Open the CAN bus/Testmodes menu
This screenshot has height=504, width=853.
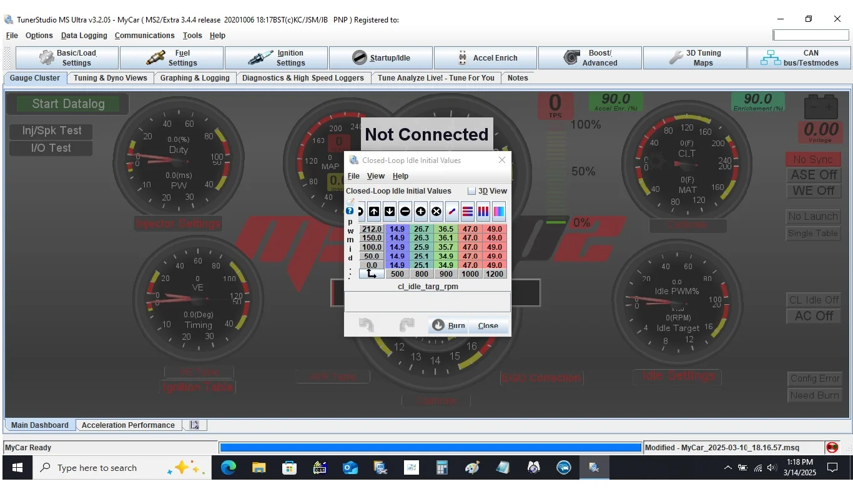click(x=799, y=58)
